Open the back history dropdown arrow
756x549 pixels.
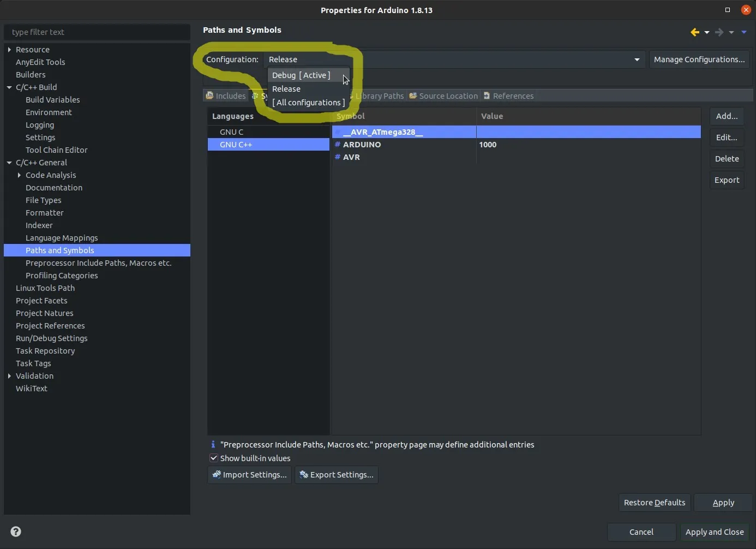(707, 33)
